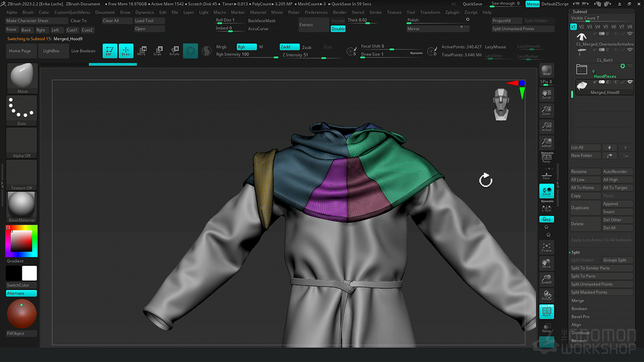644x362 pixels.
Task: Collapse the Split section
Action: pyautogui.click(x=576, y=252)
